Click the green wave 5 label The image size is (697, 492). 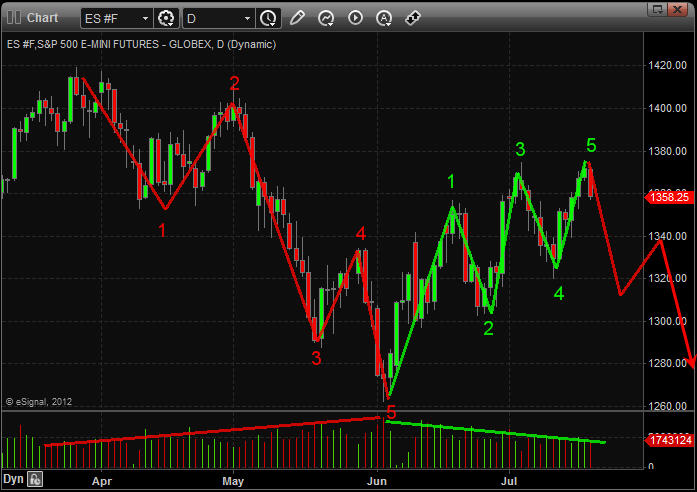(591, 145)
